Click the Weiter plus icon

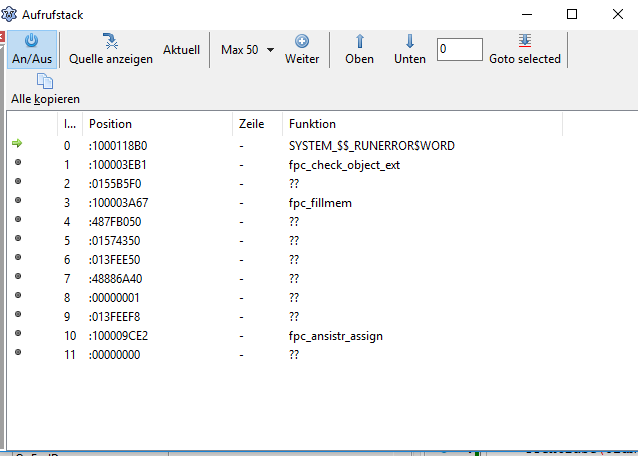[301, 41]
